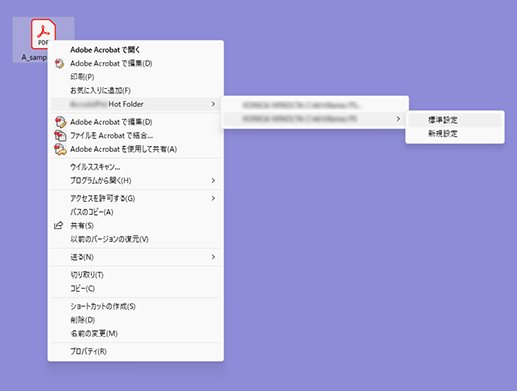The height and width of the screenshot is (391, 517).
Task: Choose 新規設定 in the submenu
Action: (455, 134)
